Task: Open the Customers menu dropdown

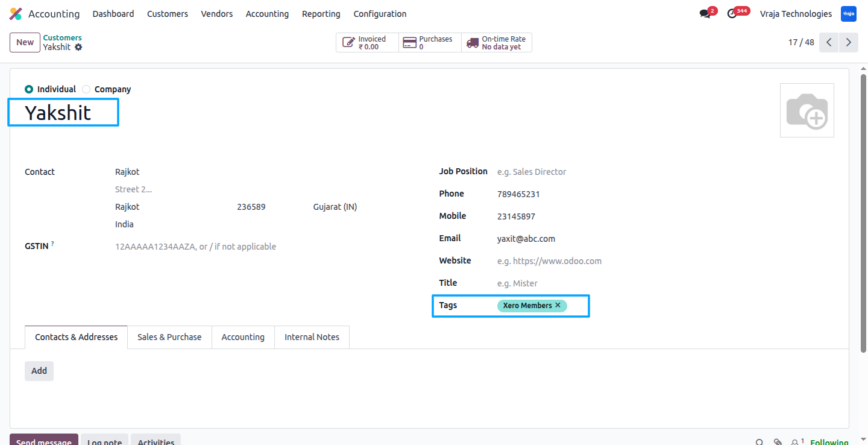Action: tap(168, 14)
